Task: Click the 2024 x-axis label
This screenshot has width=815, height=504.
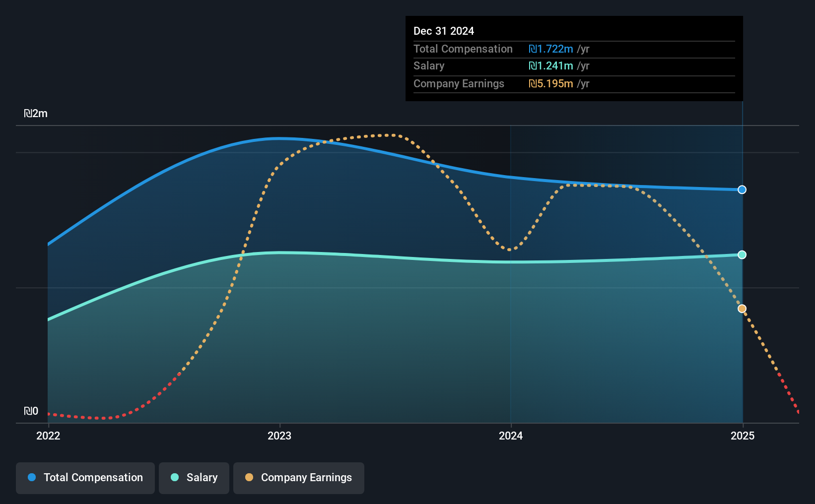Action: tap(511, 436)
